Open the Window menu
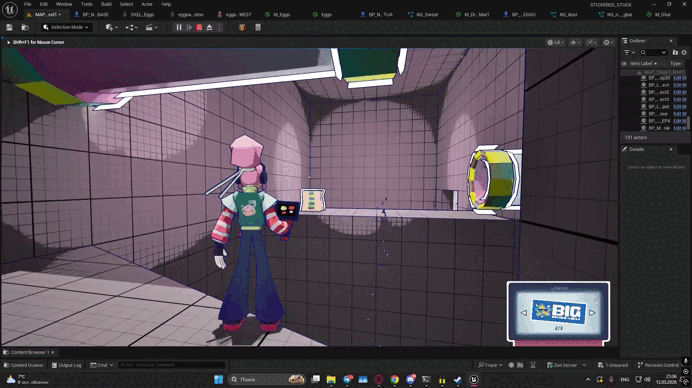The width and height of the screenshot is (692, 388). pyautogui.click(x=64, y=4)
